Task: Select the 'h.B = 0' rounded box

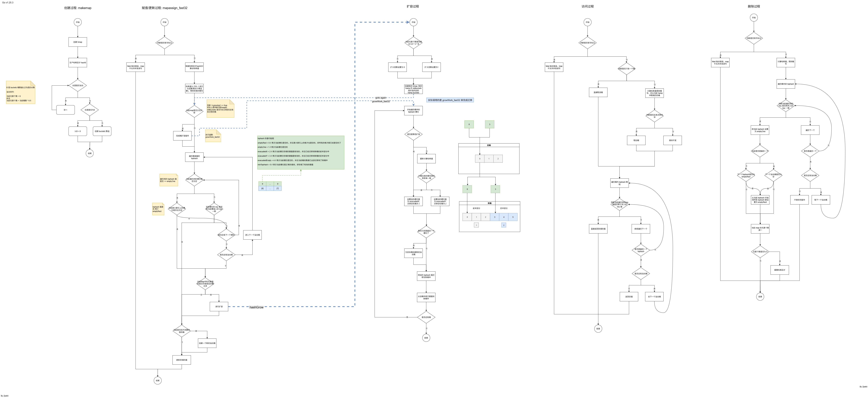Action: click(78, 131)
